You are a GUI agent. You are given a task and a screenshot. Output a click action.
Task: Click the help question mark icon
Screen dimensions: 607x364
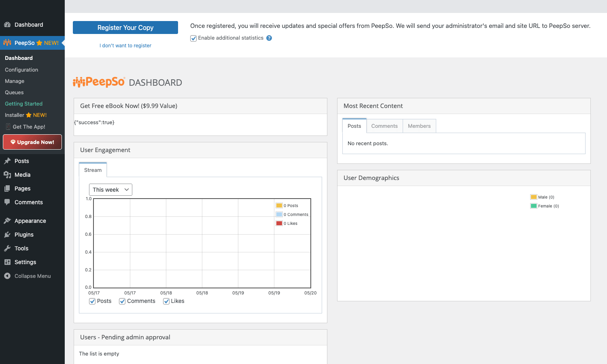click(x=269, y=38)
